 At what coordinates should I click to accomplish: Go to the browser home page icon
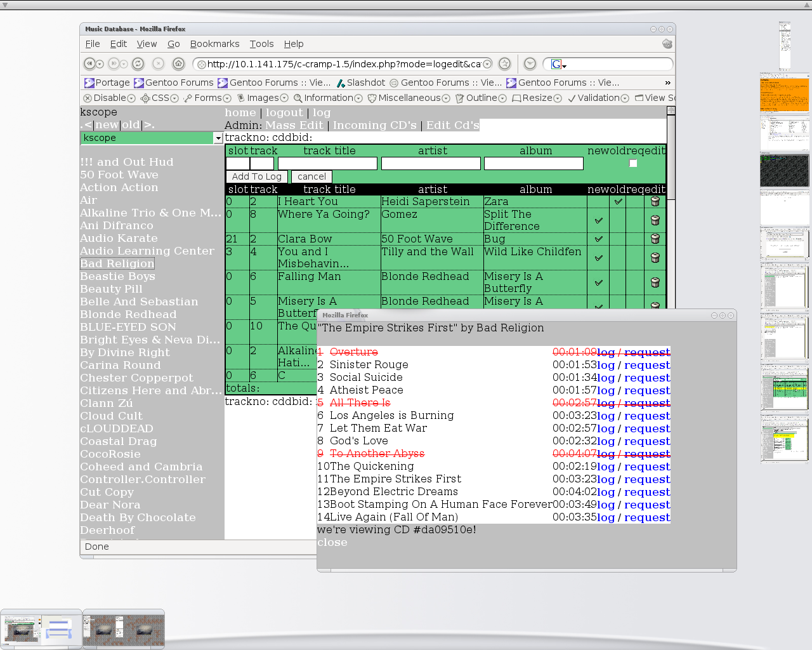click(178, 63)
